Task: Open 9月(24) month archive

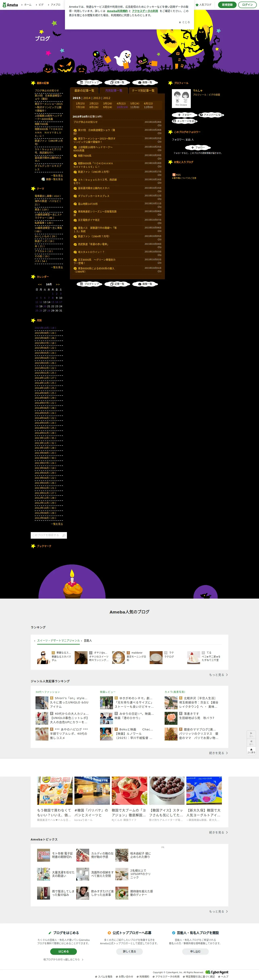Action: coord(107,107)
